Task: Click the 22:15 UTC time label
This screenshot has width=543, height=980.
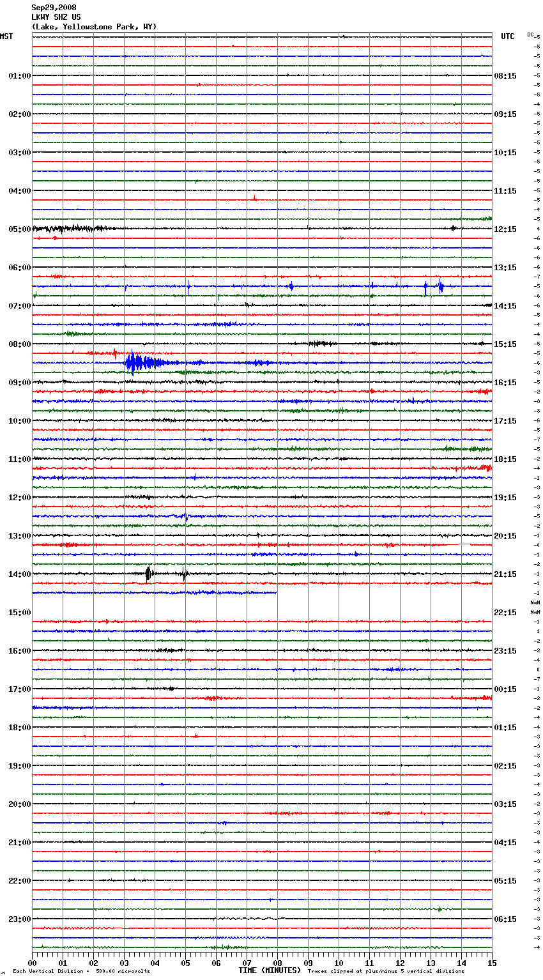Action: (505, 613)
